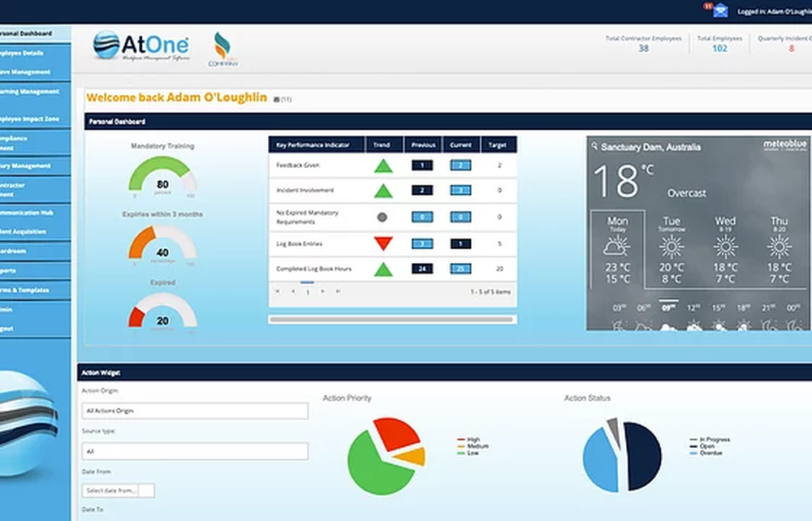Open the Communication Hub section
Viewport: 812px width, 521px height.
32,213
